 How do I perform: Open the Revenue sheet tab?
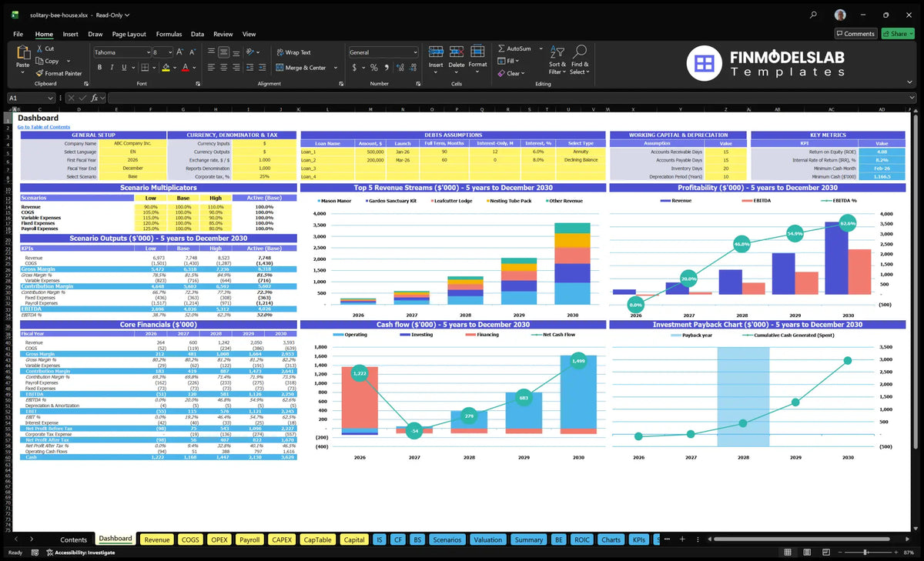coord(157,539)
